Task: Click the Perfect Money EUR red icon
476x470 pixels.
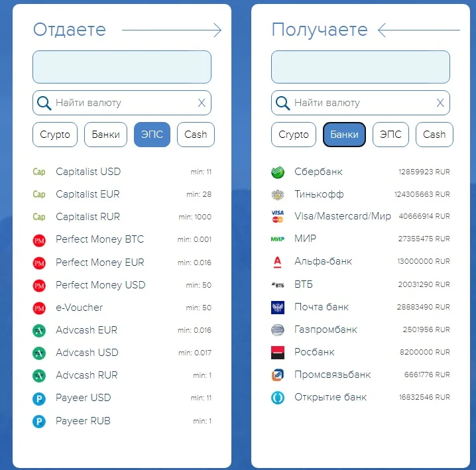Action: 39,263
